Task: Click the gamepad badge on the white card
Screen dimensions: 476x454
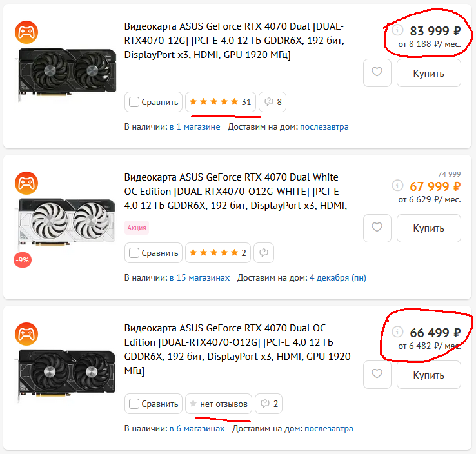Action: point(26,183)
